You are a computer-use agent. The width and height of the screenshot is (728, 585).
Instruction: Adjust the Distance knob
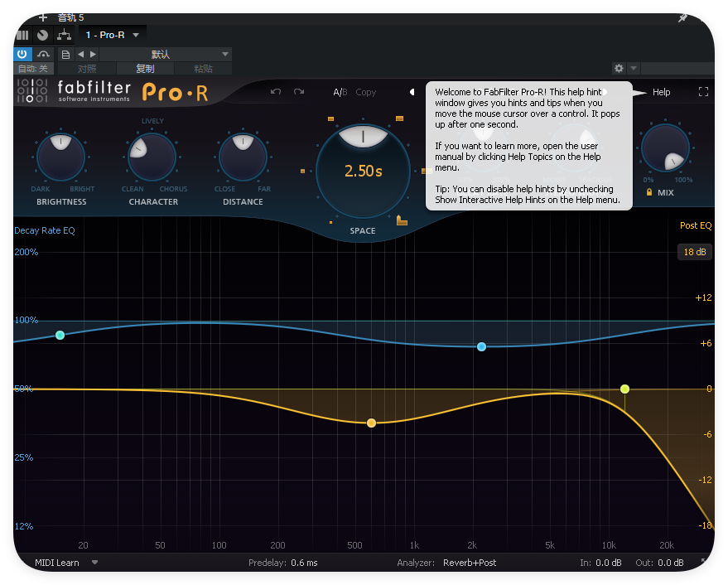[243, 157]
